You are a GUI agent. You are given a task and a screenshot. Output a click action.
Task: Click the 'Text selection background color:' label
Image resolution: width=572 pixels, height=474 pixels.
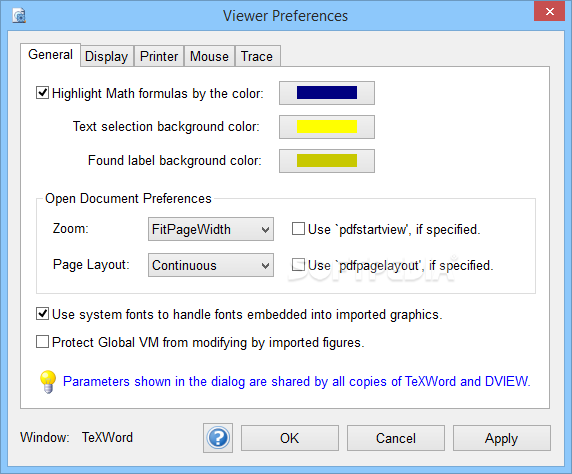pos(166,127)
